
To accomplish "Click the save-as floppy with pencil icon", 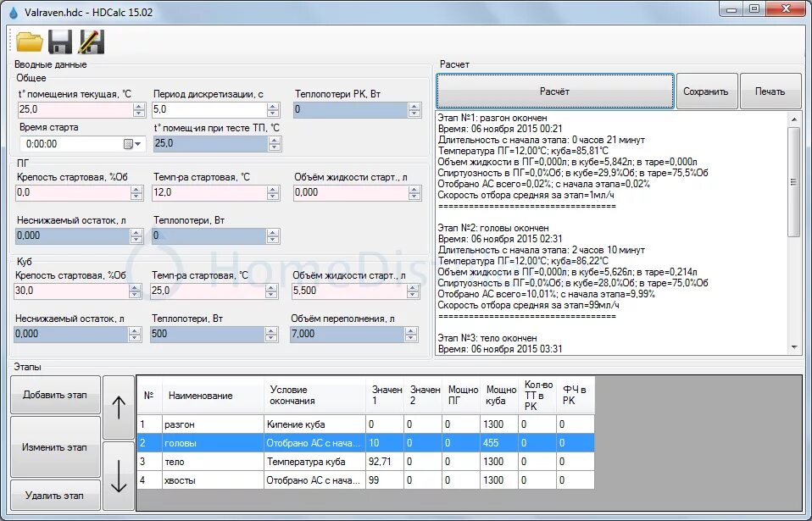I will [92, 42].
